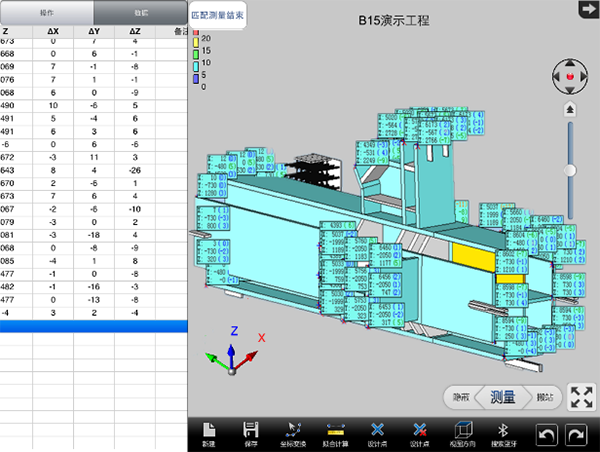The height and width of the screenshot is (452, 600).
Task: Click the delete 设计点 icon with red X
Action: [x=419, y=434]
